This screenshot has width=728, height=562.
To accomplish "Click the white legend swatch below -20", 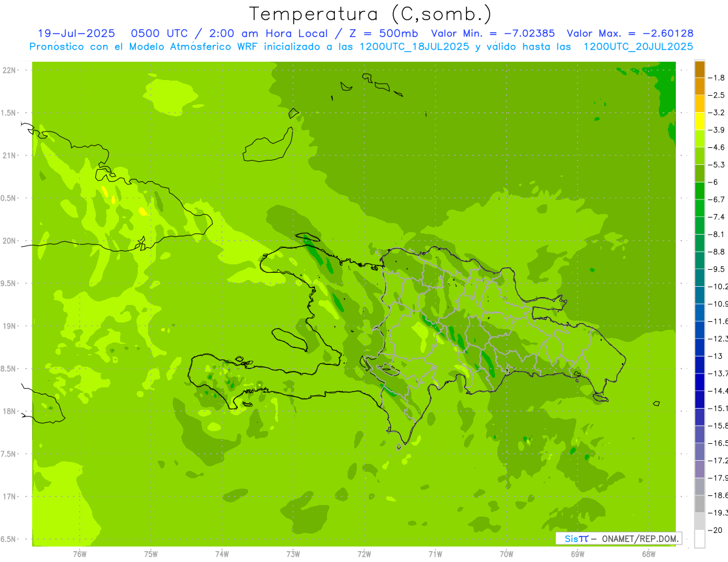I will (699, 539).
